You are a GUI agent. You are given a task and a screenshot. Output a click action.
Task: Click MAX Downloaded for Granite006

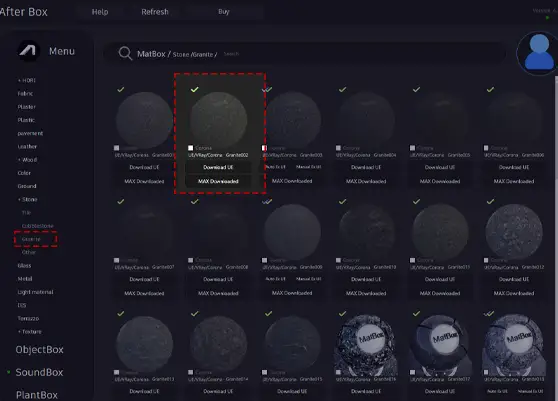coord(514,181)
